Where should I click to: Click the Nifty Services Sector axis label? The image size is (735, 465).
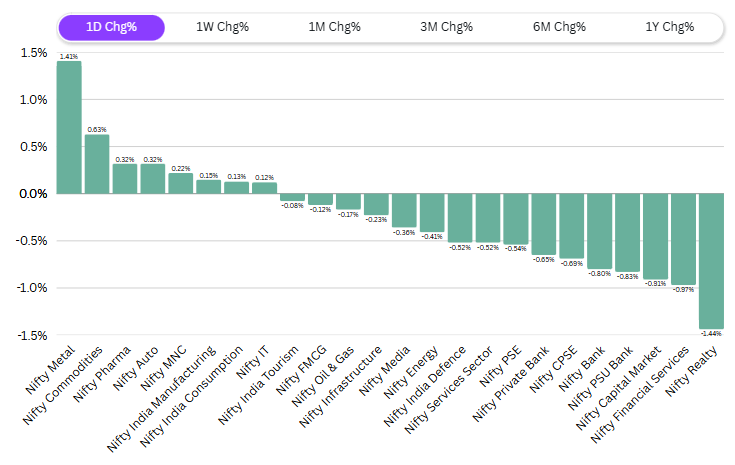[x=449, y=390]
